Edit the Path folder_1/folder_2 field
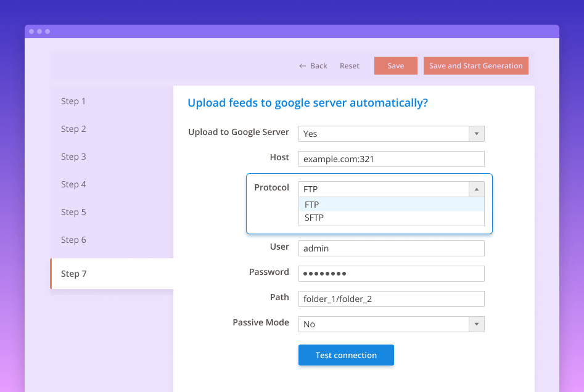The width and height of the screenshot is (584, 392). (391, 298)
